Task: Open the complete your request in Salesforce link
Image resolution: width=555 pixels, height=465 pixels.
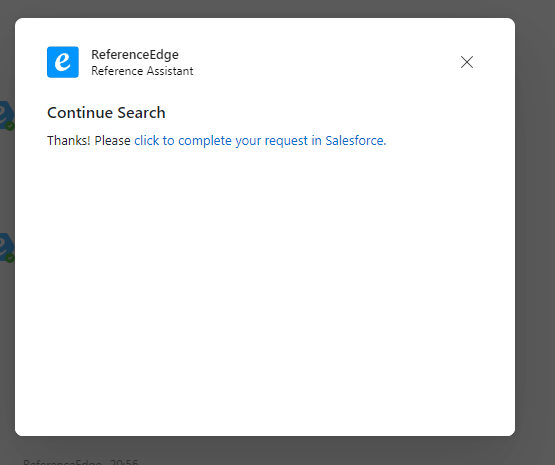Action: click(x=260, y=140)
